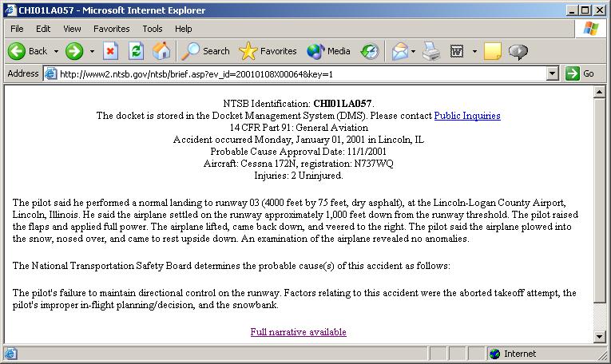Expand the Address bar URL dropdown
This screenshot has width=611, height=364.
tap(552, 73)
